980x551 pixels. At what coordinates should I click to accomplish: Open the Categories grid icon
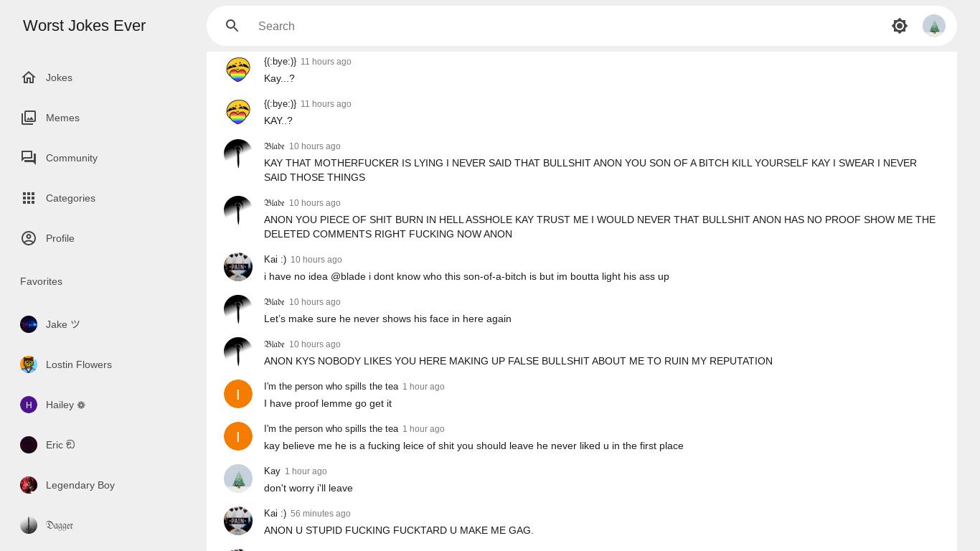29,198
